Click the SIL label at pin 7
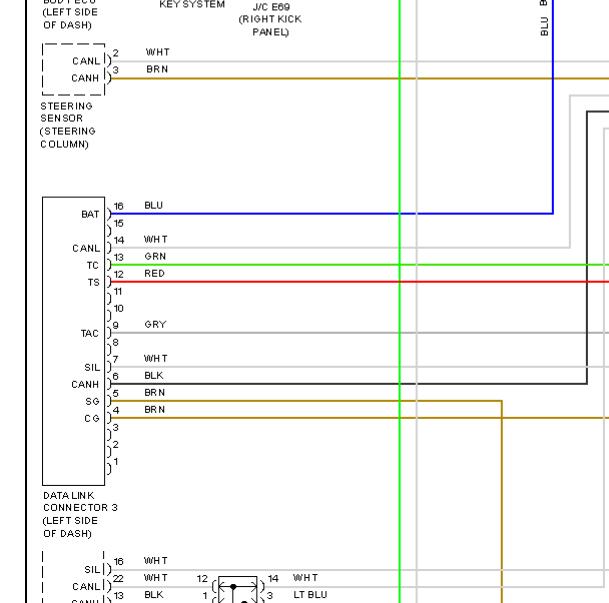This screenshot has height=603, width=609. (92, 368)
